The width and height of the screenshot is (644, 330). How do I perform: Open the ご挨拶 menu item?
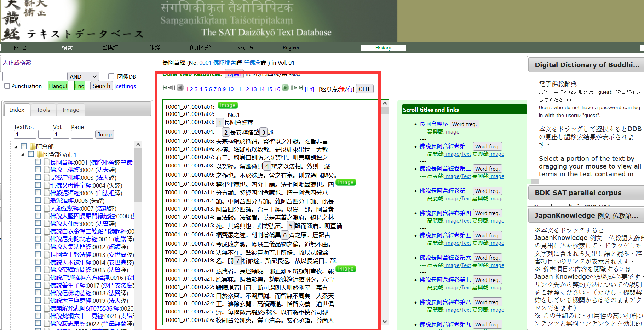pos(110,48)
